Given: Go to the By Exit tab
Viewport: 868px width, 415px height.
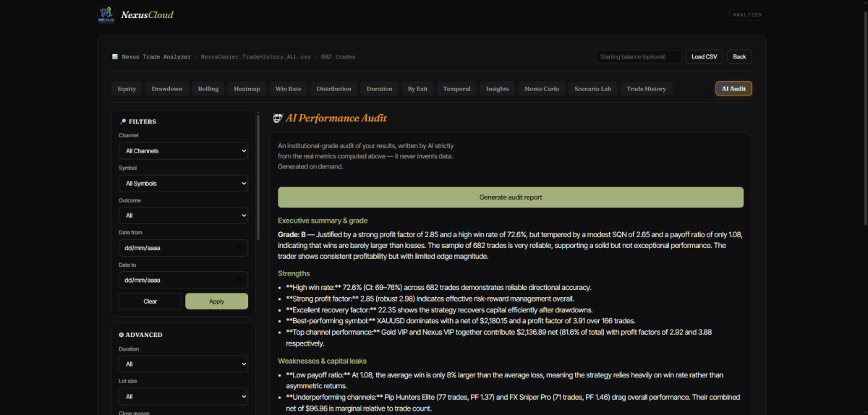Looking at the screenshot, I should (417, 89).
